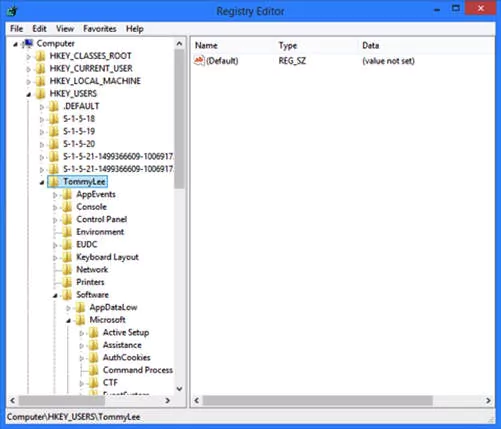Collapse the Software key under TommyLee
501x429 pixels.
point(55,295)
